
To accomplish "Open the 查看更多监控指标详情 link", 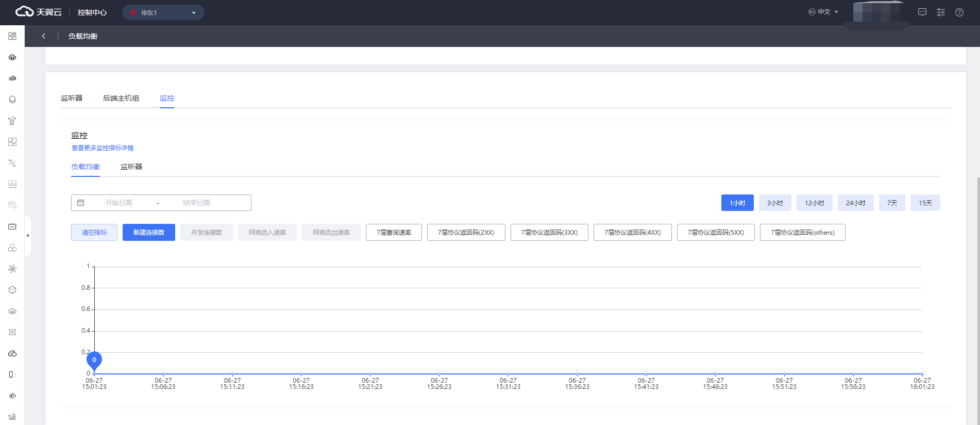I will (103, 148).
